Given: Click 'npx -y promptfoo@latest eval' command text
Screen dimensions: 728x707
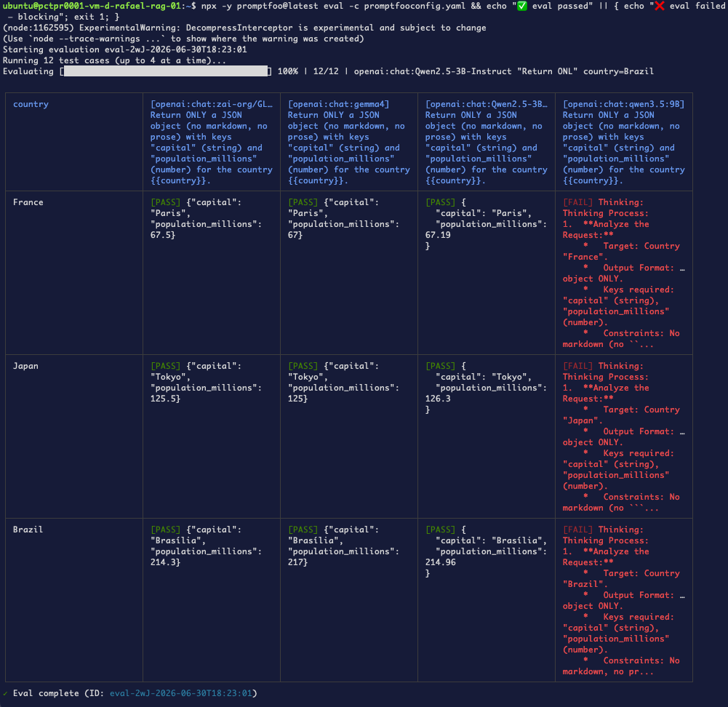Looking at the screenshot, I should 276,6.
